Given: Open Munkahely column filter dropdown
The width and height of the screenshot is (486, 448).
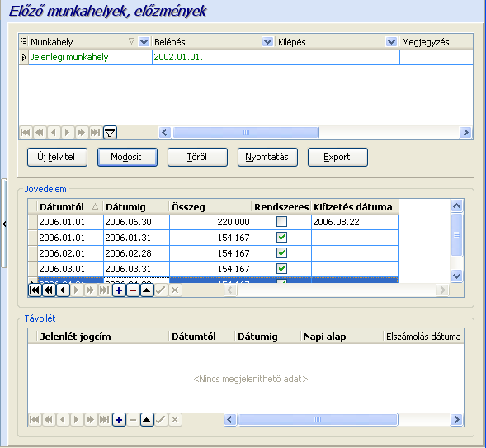Looking at the screenshot, I should (144, 41).
